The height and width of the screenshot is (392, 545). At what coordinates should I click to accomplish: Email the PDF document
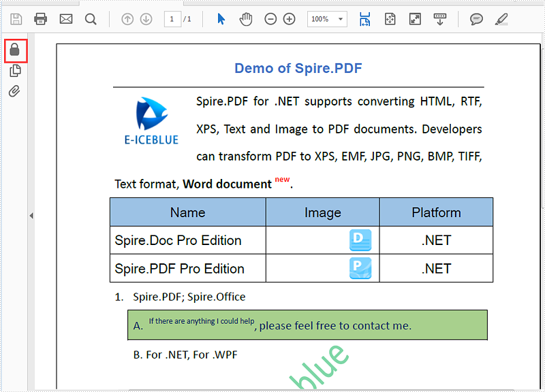pos(66,19)
